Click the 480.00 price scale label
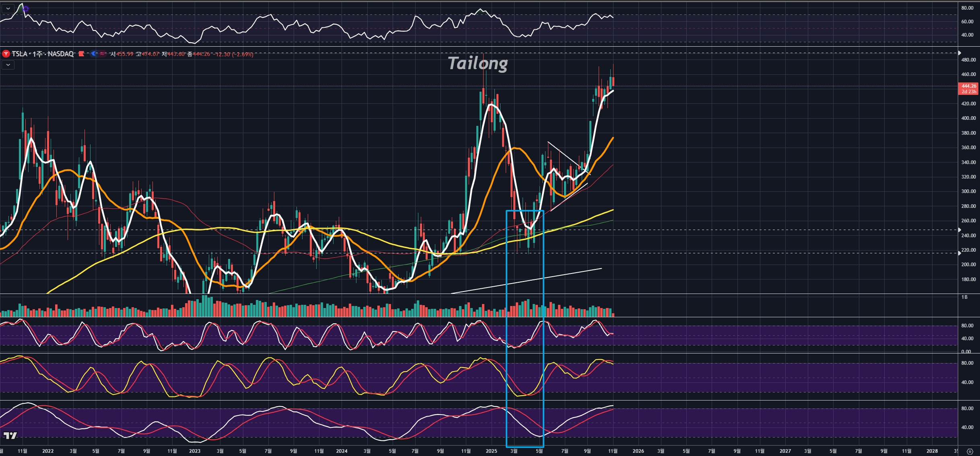This screenshot has width=980, height=456. [968, 60]
